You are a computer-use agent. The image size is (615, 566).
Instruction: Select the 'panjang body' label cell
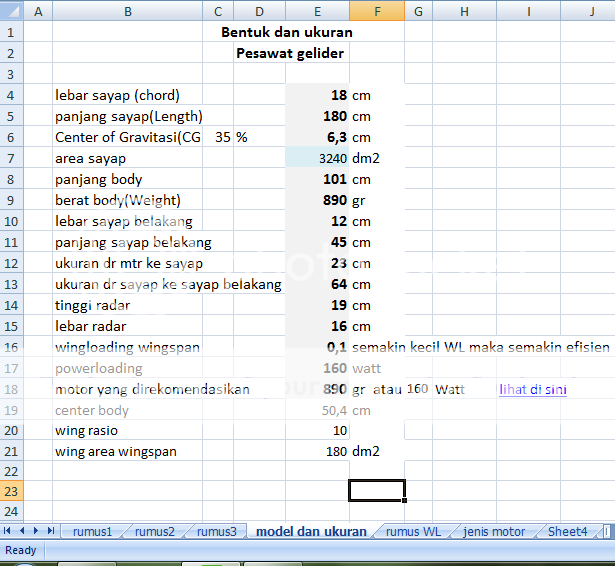pyautogui.click(x=127, y=179)
